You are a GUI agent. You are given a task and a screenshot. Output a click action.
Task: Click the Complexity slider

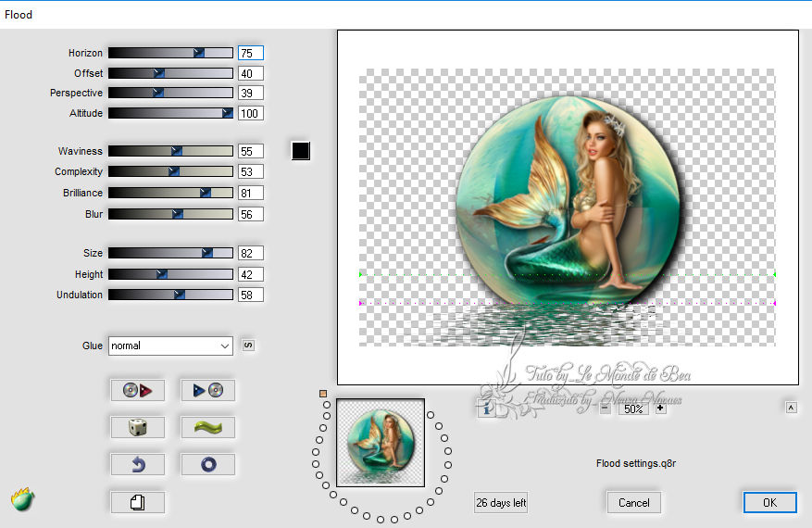(x=170, y=171)
